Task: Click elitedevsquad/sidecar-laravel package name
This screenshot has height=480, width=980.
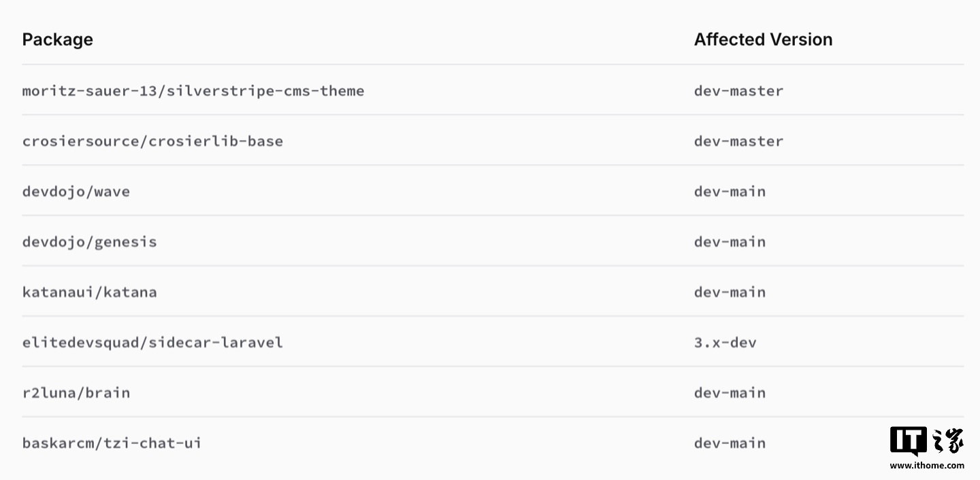Action: (x=152, y=342)
